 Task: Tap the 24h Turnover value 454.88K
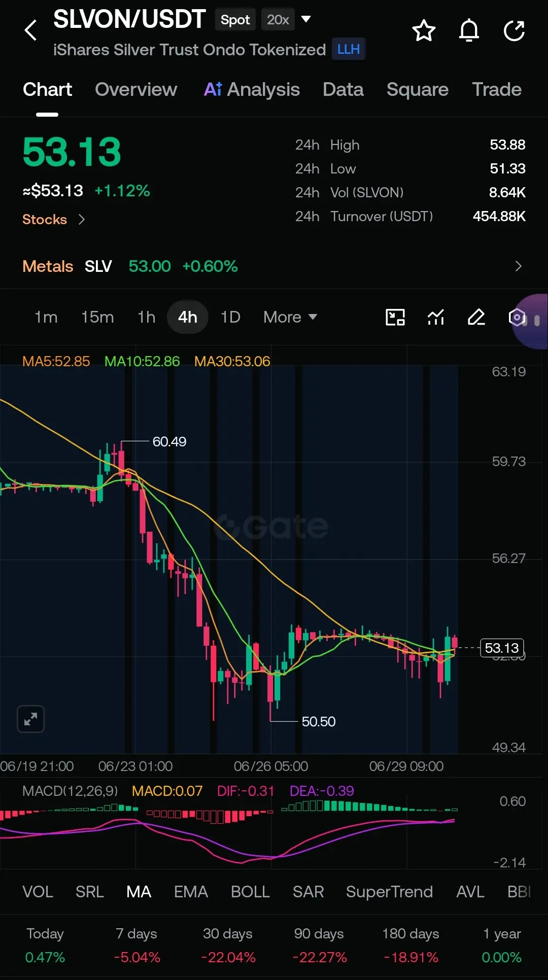click(x=499, y=217)
